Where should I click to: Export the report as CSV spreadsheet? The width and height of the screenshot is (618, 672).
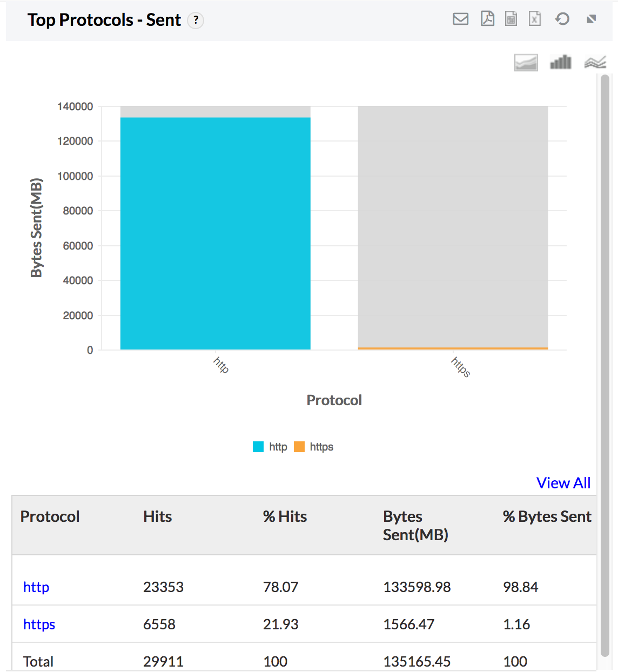[x=511, y=19]
